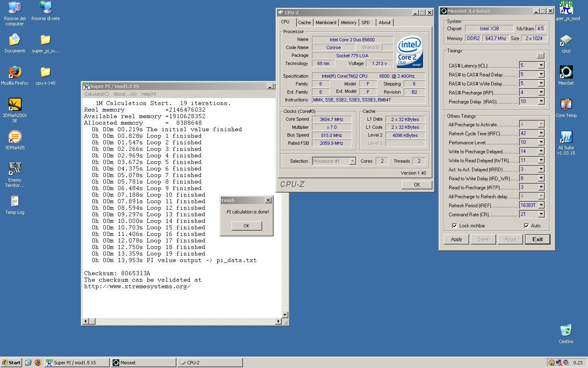Confirm the PI calculation done dialog
This screenshot has width=588, height=368.
click(247, 226)
